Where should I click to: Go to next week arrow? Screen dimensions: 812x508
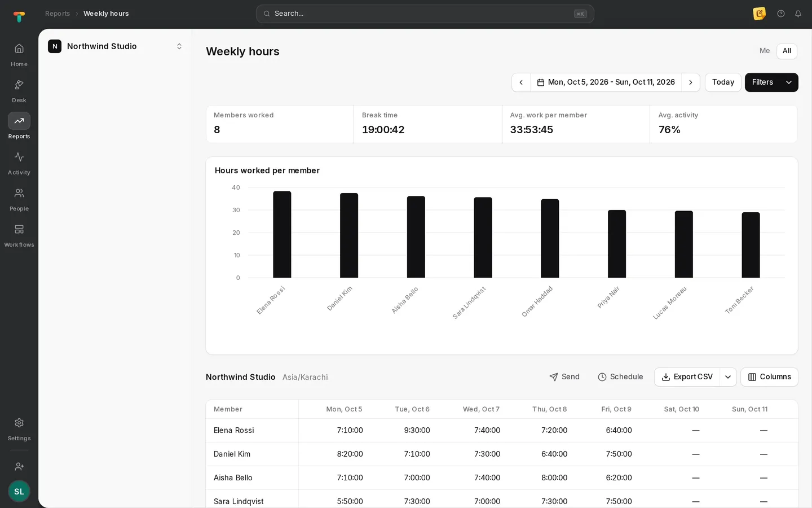pos(691,82)
